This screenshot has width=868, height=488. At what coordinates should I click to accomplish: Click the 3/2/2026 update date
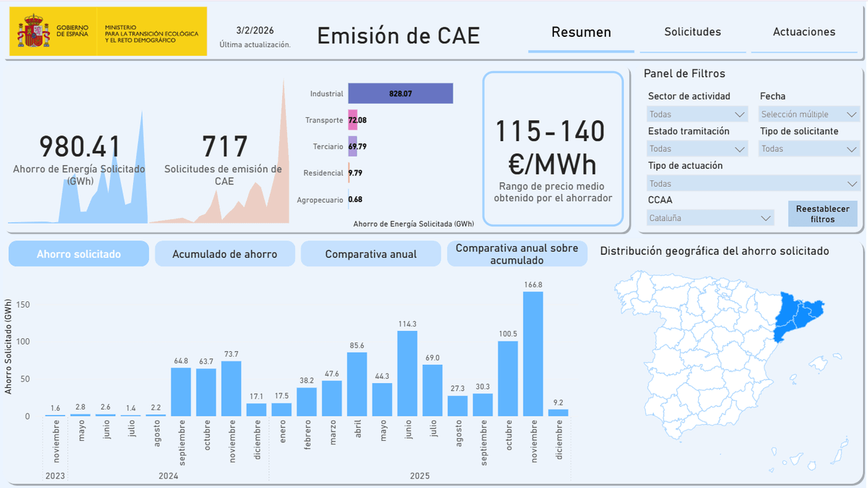coord(255,31)
